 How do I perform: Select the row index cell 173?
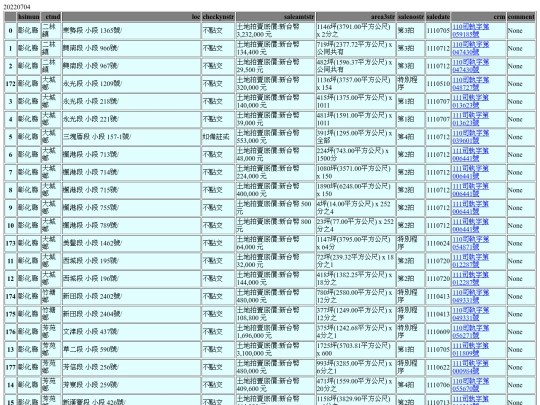click(10, 243)
